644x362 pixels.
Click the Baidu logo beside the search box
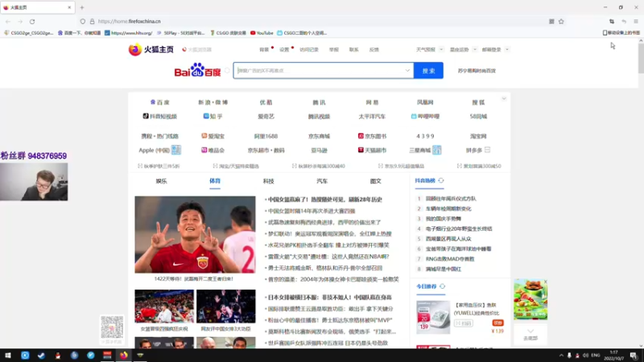pos(197,70)
